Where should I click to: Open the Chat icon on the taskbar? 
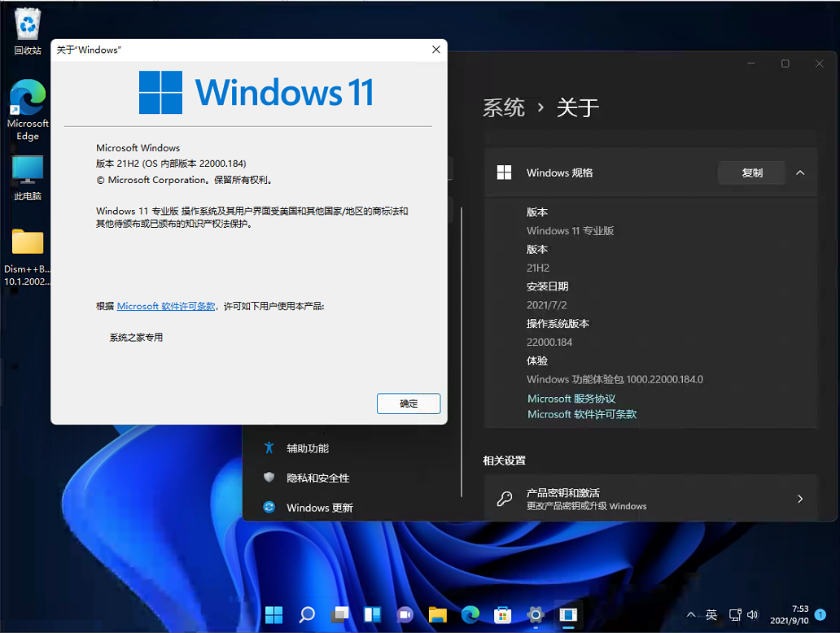(x=405, y=615)
